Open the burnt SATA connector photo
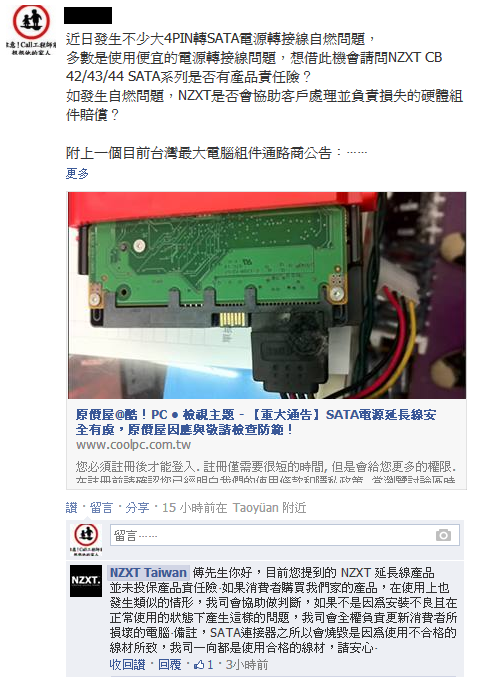483x677 pixels. (x=267, y=295)
